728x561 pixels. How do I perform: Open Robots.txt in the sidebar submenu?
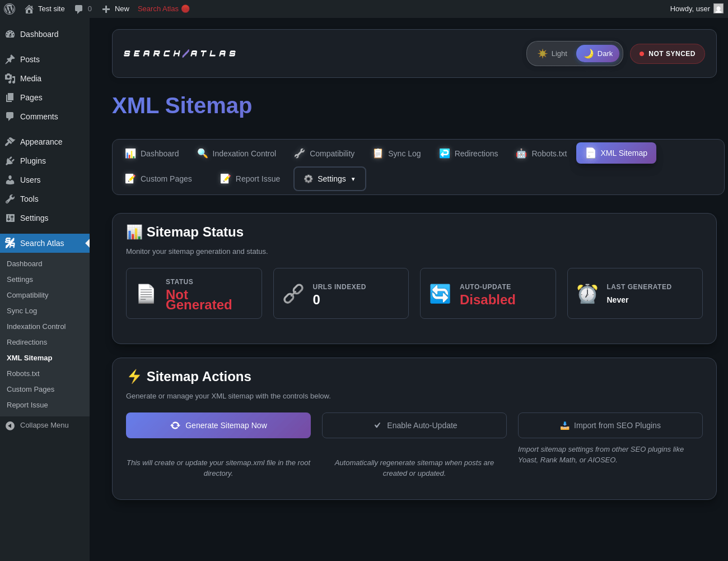[x=45, y=374]
